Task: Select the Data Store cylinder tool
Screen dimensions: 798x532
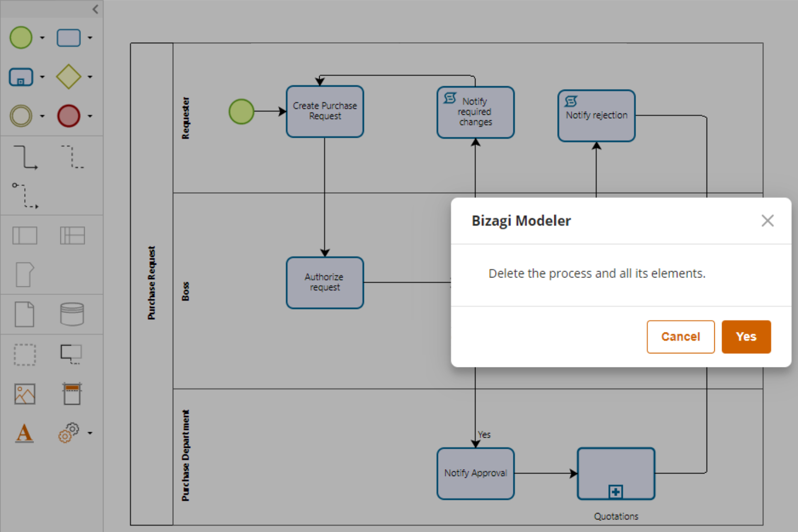Action: tap(72, 314)
